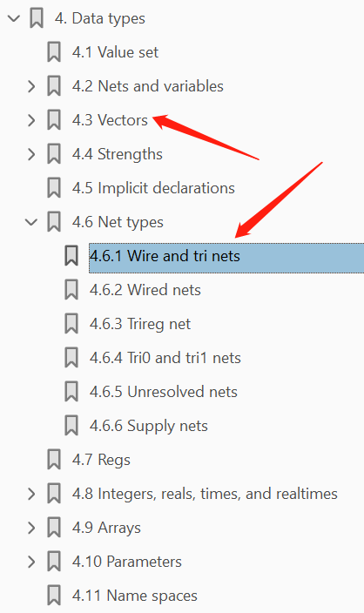Go to 4.6.4 Tri0 and tri1 nets
This screenshot has height=613, width=364.
(x=165, y=358)
